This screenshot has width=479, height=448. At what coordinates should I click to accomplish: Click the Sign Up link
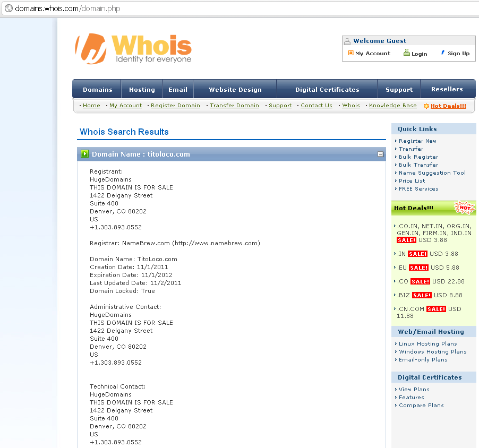pyautogui.click(x=458, y=54)
